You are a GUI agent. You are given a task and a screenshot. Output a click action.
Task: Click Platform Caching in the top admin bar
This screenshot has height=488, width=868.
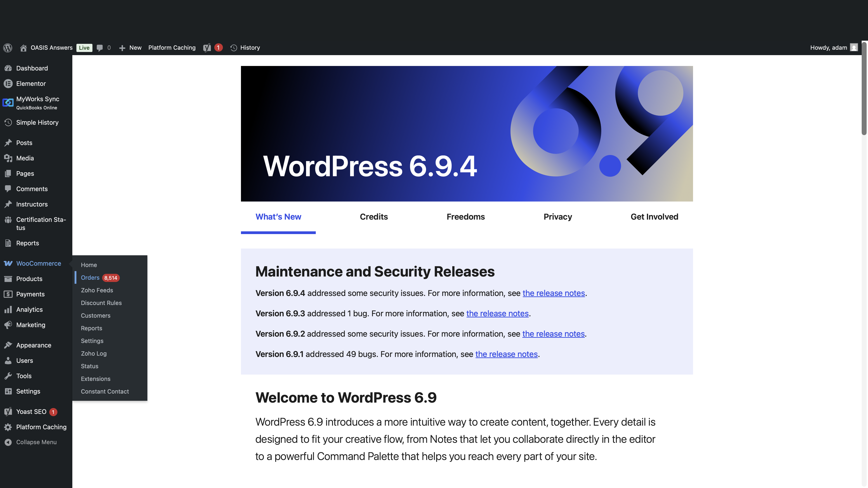coord(172,48)
